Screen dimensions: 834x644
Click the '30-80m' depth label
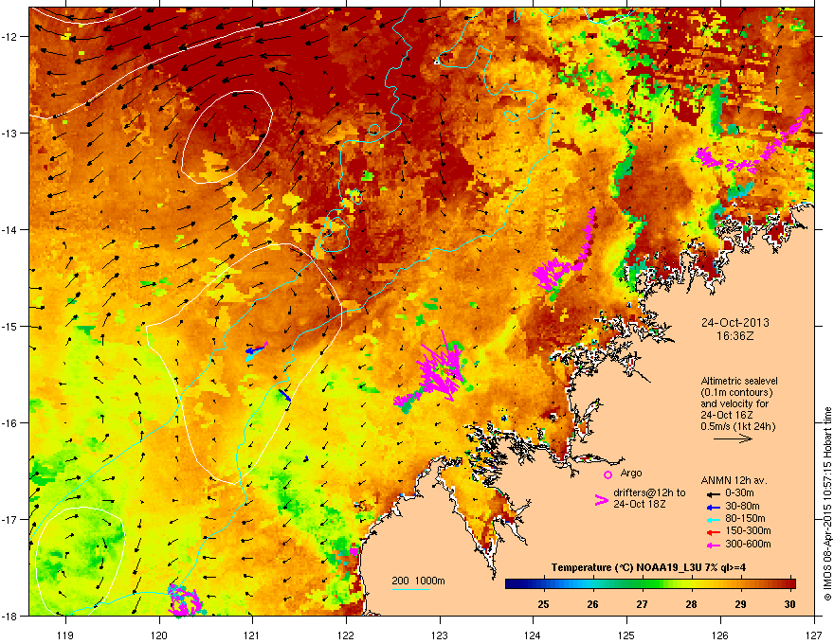(742, 507)
